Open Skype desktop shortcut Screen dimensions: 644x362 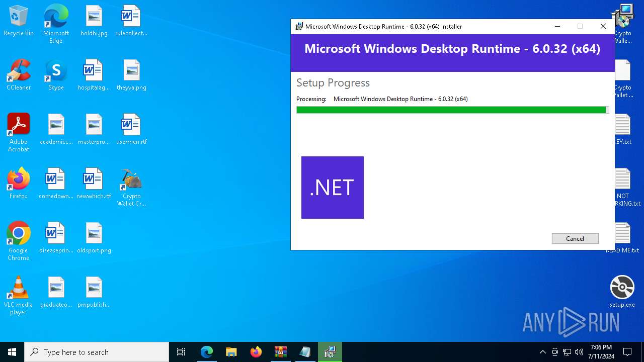pyautogui.click(x=56, y=75)
